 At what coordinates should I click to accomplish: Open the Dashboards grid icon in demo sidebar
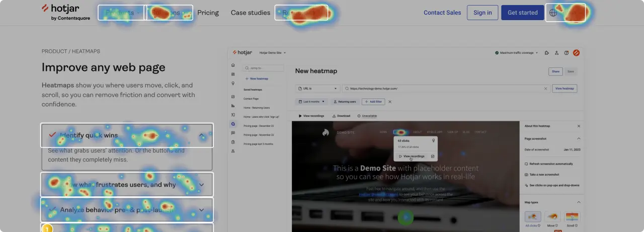point(232,74)
